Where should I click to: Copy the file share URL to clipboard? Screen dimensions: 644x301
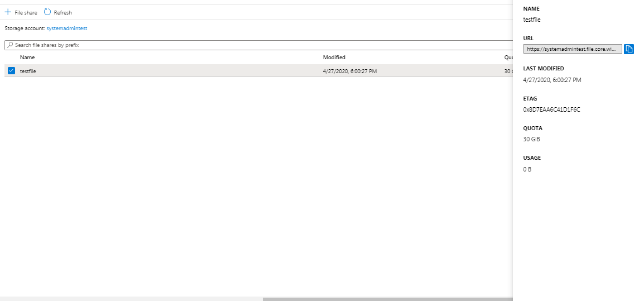[x=629, y=49]
